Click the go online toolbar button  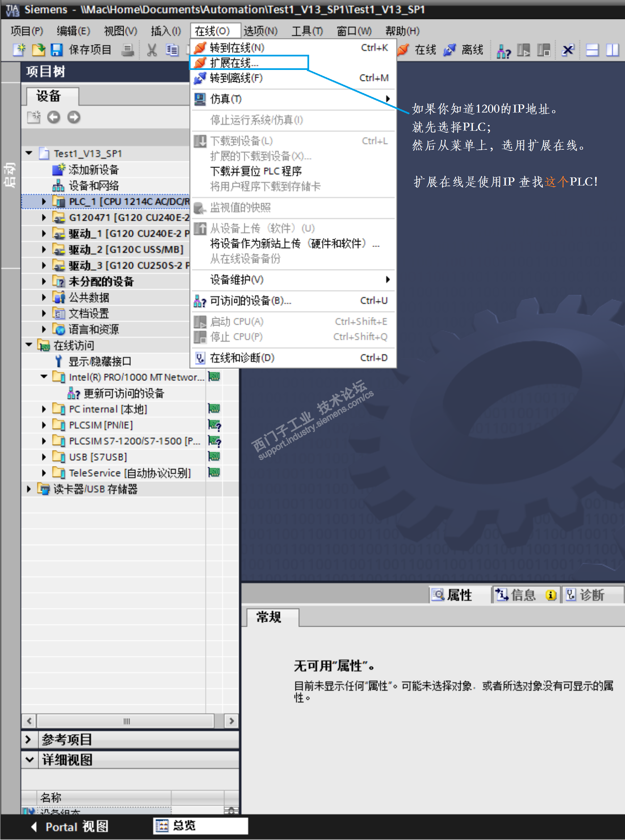coord(417,50)
